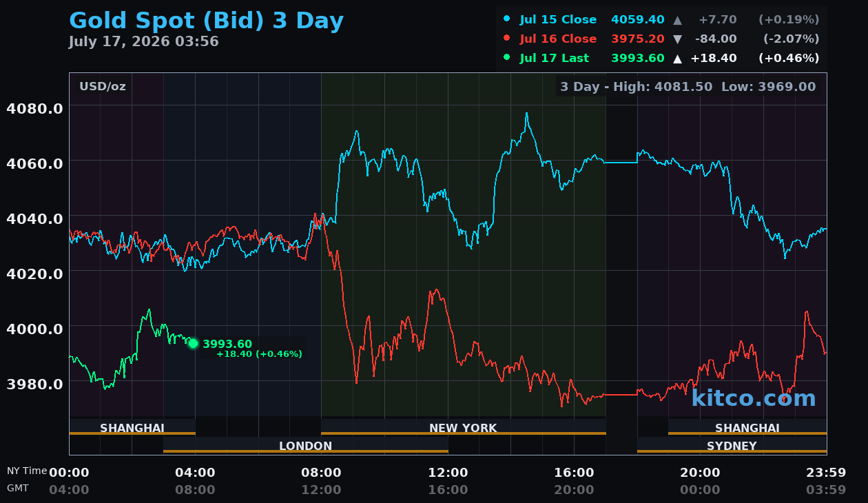
Task: Click the green Jul 17 legend dot
Action: pos(507,58)
